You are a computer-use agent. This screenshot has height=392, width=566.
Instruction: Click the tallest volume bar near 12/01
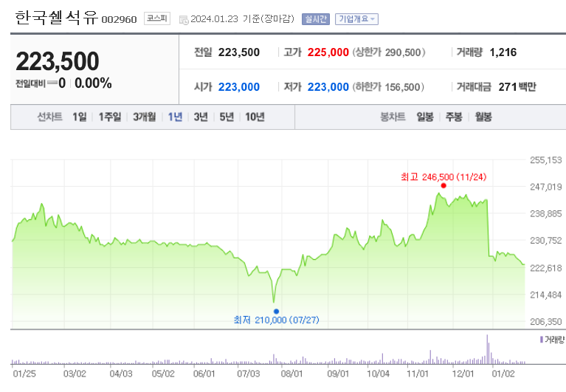[x=487, y=349]
